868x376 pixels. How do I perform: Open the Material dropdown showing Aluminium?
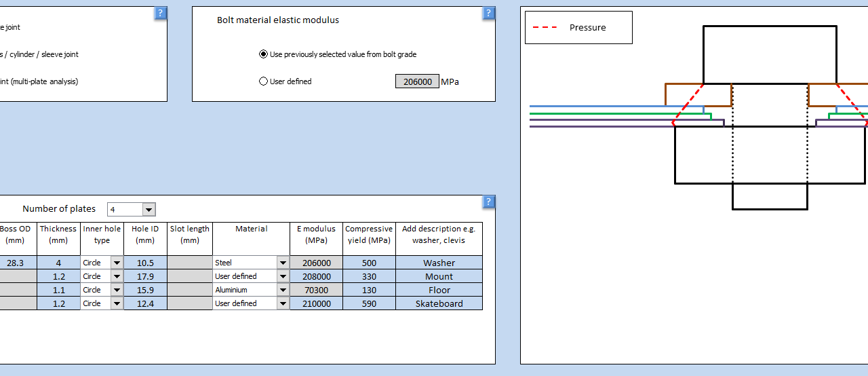pyautogui.click(x=283, y=290)
